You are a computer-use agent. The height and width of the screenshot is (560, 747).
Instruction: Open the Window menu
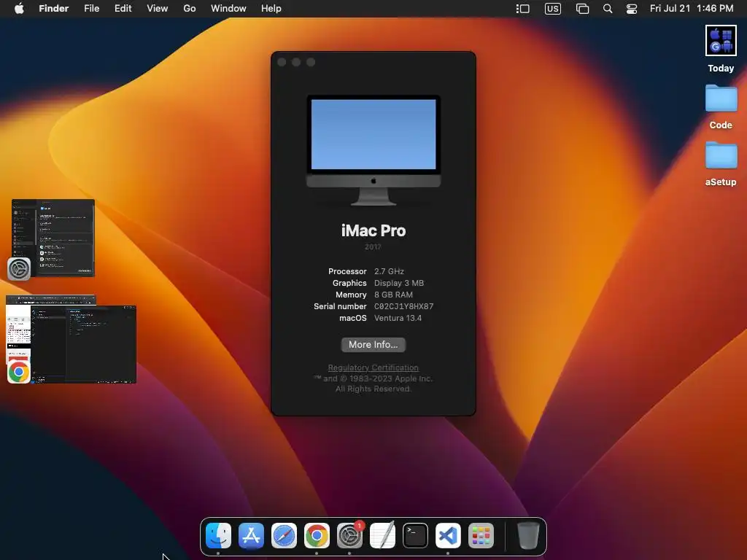click(x=228, y=9)
